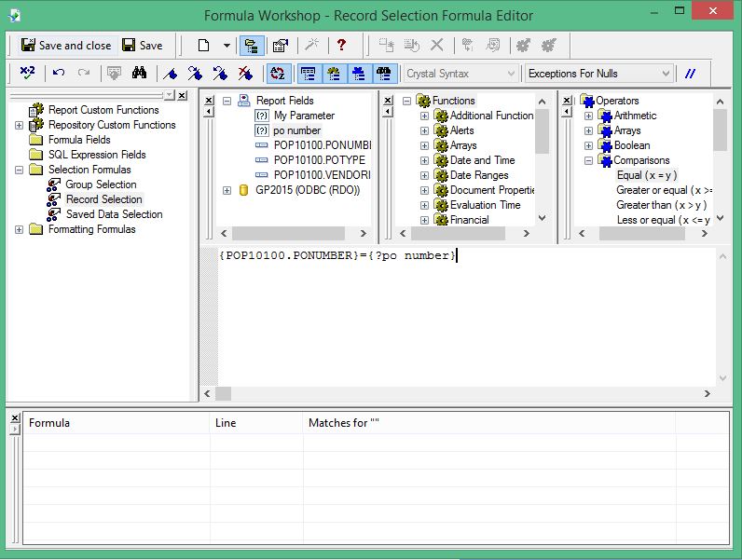This screenshot has width=742, height=560.
Task: Collapse the Selection Formulas node
Action: [x=19, y=170]
